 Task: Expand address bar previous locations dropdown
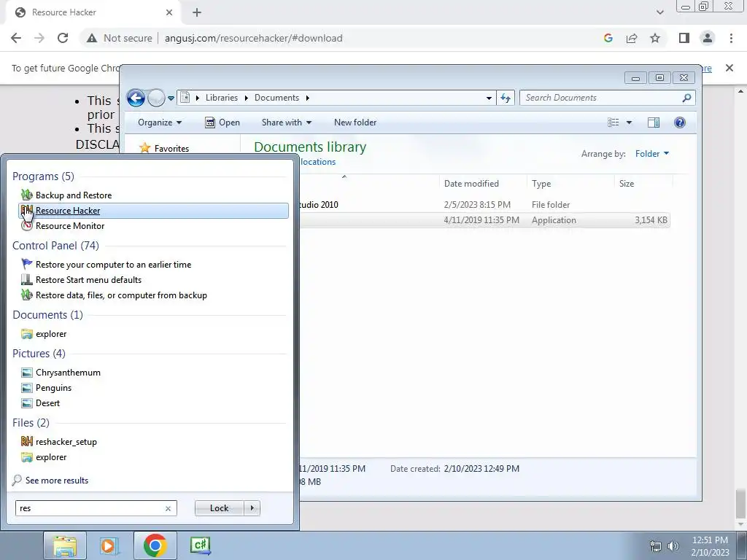pos(489,98)
